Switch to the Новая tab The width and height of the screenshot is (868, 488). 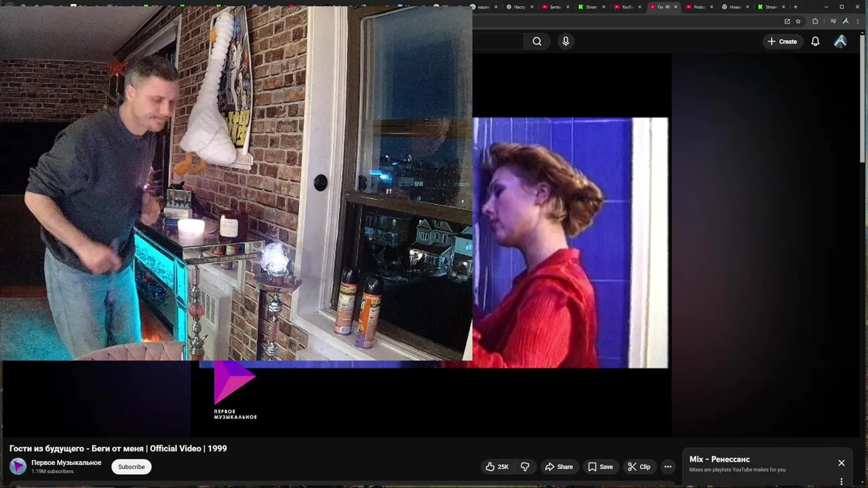point(735,7)
